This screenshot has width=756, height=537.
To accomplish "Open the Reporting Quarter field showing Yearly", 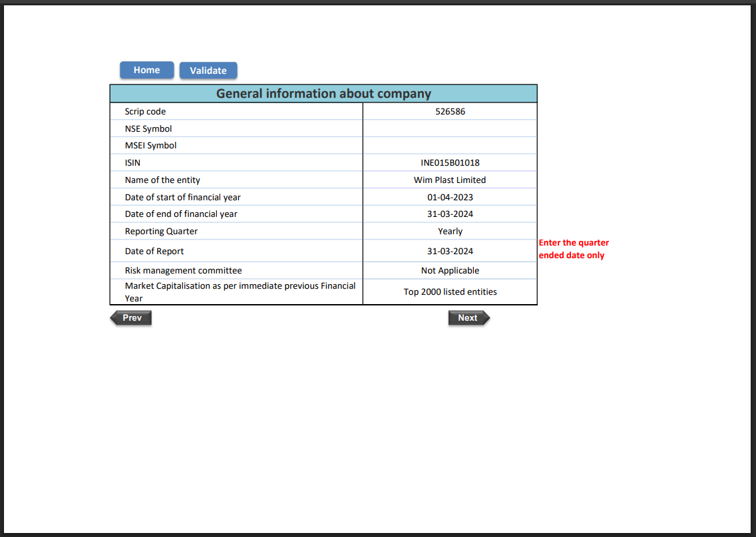I will tap(450, 232).
